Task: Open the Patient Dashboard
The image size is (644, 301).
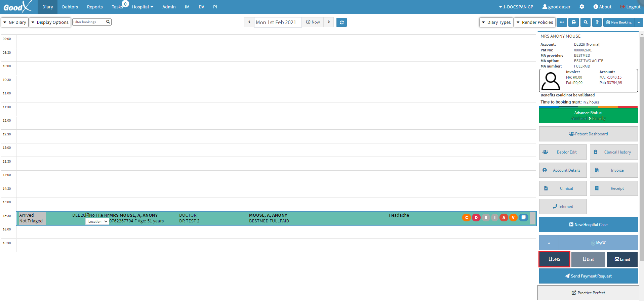Action: tap(588, 134)
